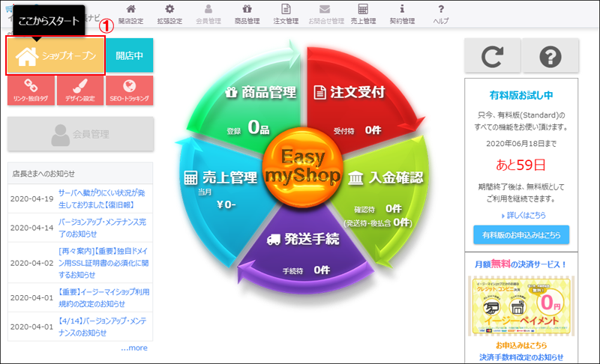Click the あと59日 remaining days text
The image size is (600, 364).
pyautogui.click(x=520, y=165)
